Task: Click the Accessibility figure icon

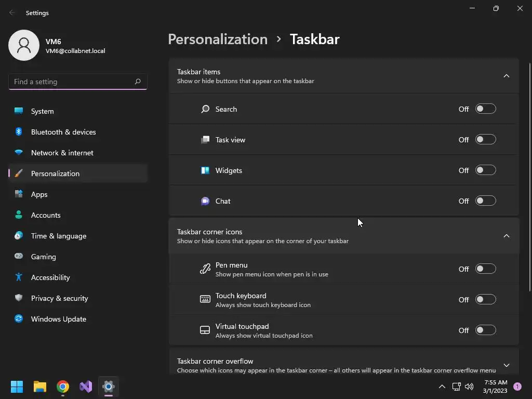Action: pyautogui.click(x=19, y=277)
